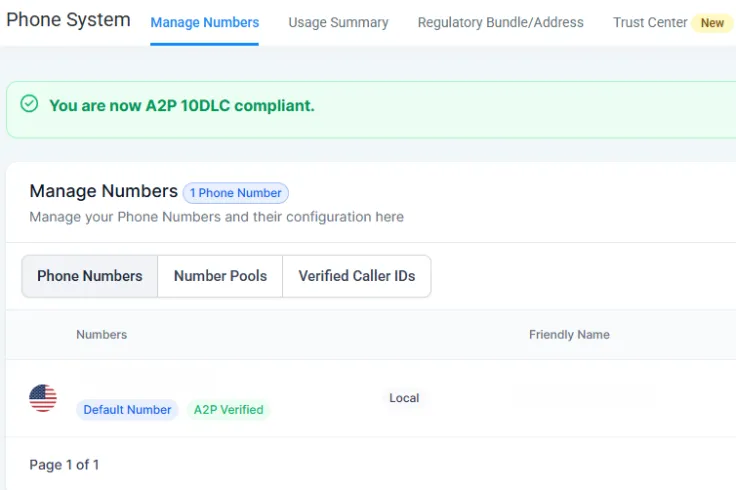The height and width of the screenshot is (490, 736).
Task: Go to the Trust Center tab
Action: tap(650, 22)
